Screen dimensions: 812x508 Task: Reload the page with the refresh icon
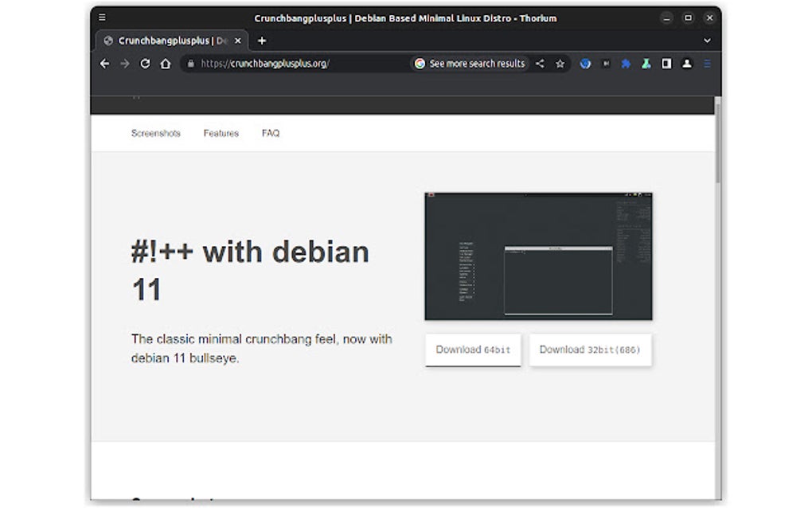143,64
